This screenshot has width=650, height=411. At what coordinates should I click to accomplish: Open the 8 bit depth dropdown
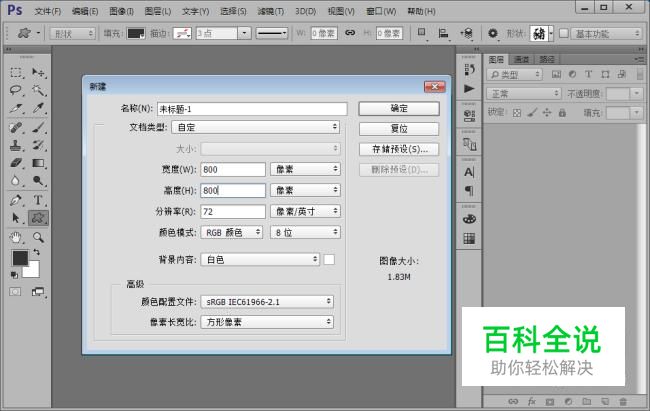[305, 233]
